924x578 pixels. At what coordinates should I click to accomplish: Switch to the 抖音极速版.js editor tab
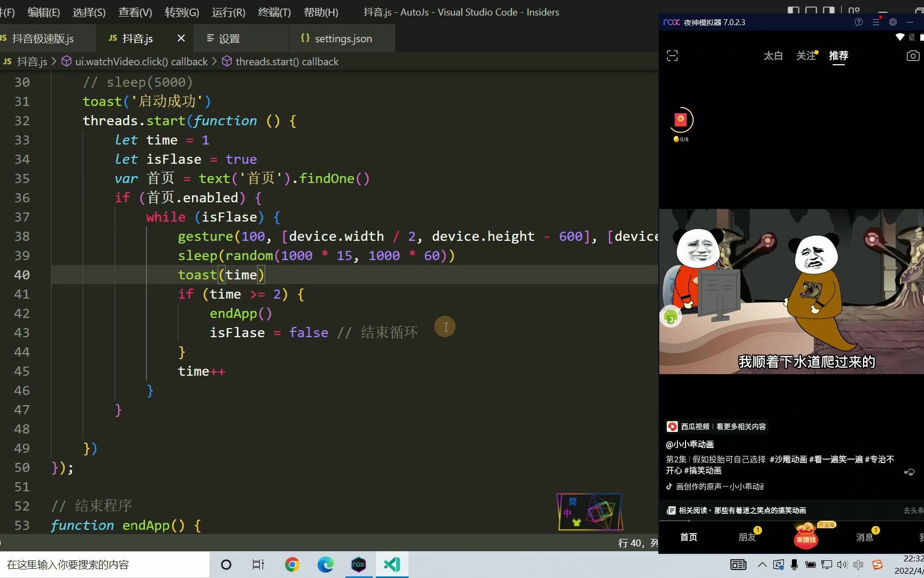43,39
